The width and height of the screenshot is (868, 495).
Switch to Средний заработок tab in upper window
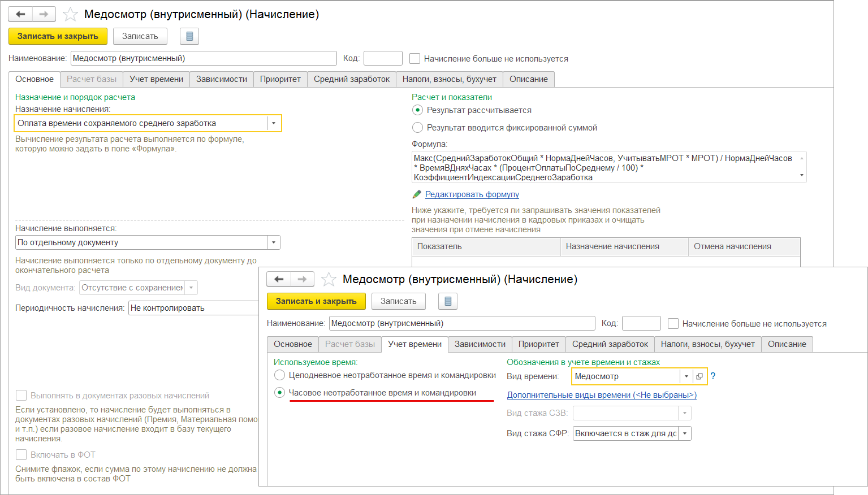coord(351,79)
